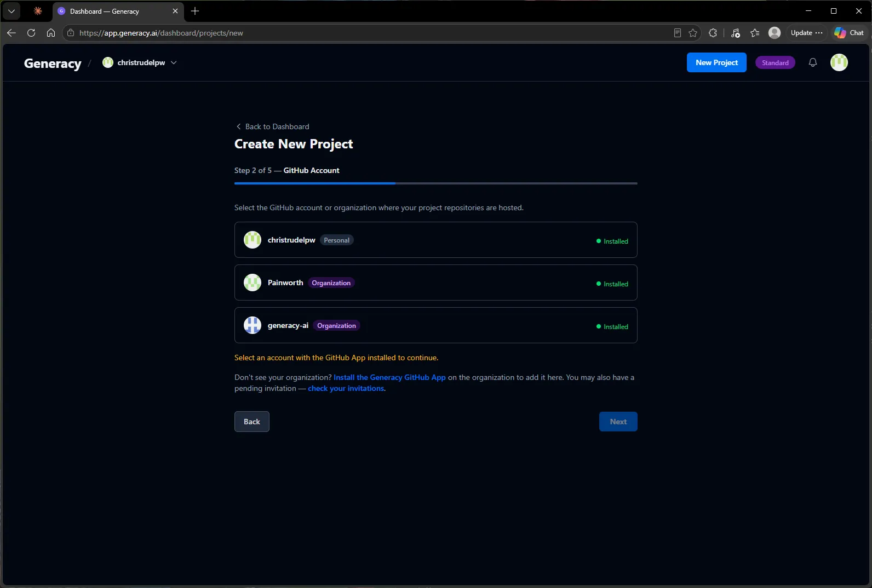Screen dimensions: 872x588
Task: Go to the browser home icon
Action: tap(51, 33)
